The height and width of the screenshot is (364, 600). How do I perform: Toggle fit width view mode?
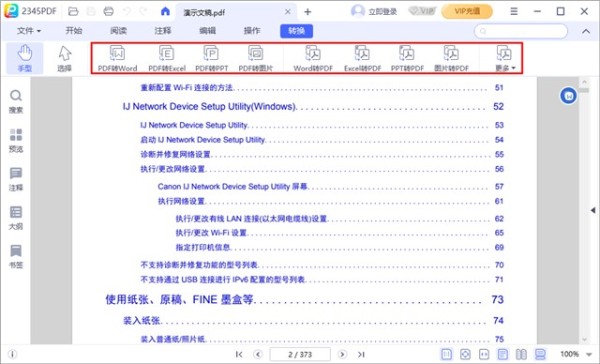[484, 354]
